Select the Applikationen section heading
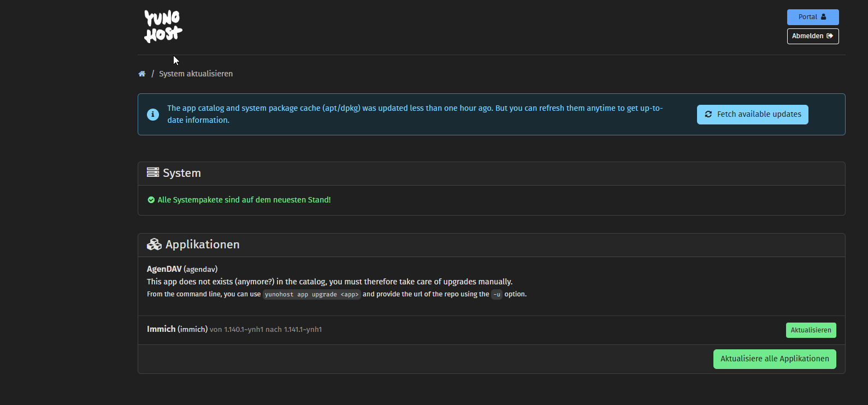Screen dimensions: 868x405 coord(203,245)
